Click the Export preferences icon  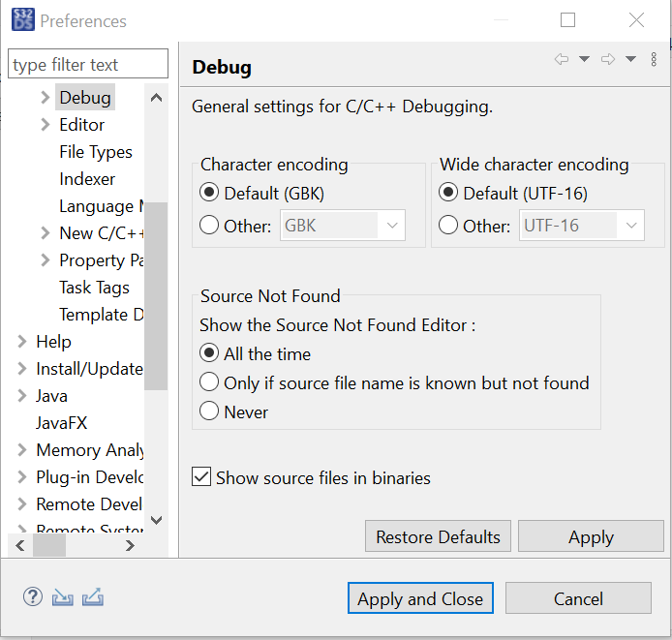point(93,596)
